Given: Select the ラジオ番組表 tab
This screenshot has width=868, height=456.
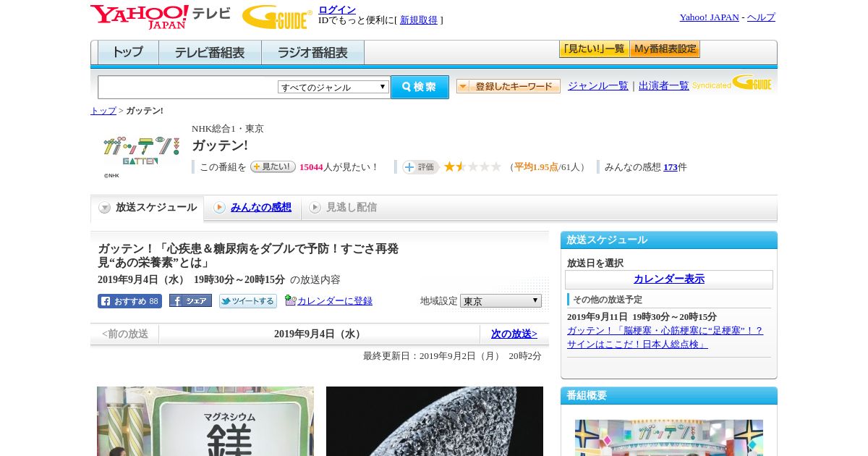Looking at the screenshot, I should coord(312,53).
